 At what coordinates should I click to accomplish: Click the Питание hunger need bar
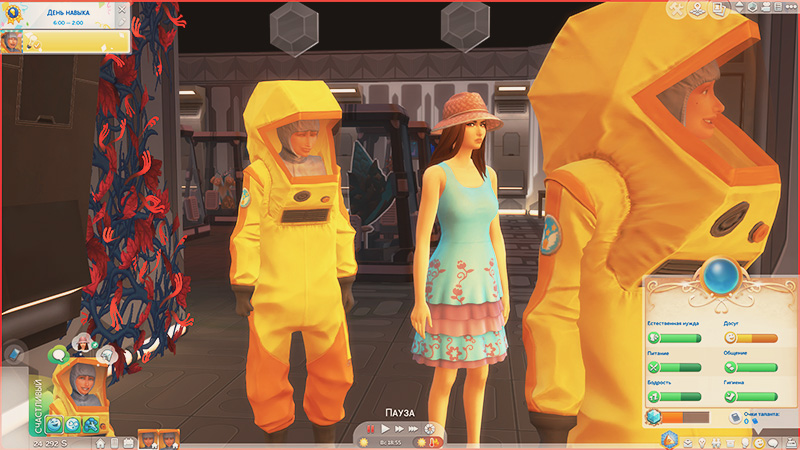point(674,367)
